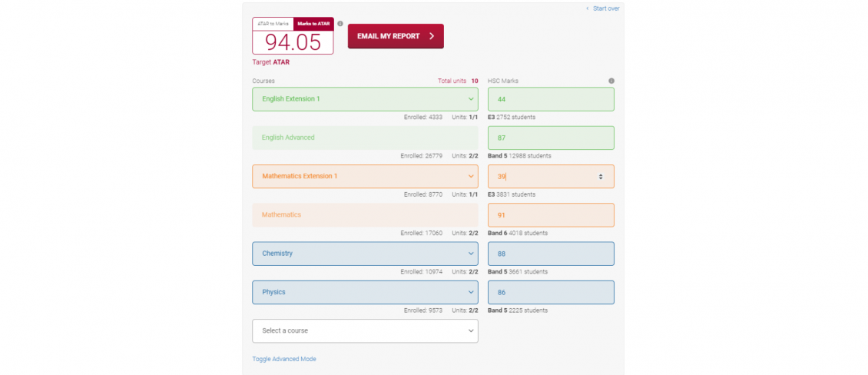
Task: Click the info icon beside the ATAR toggle
Action: coord(340,24)
